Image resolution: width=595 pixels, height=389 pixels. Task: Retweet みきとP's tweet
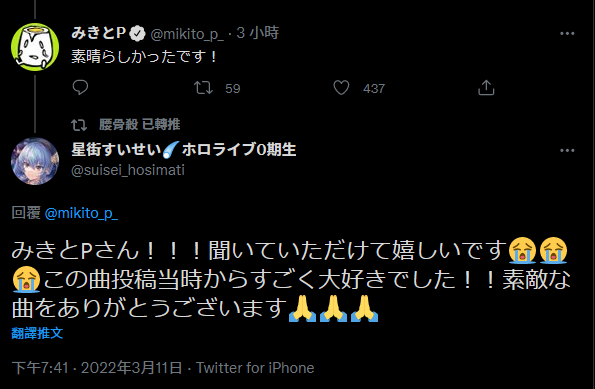coord(203,88)
